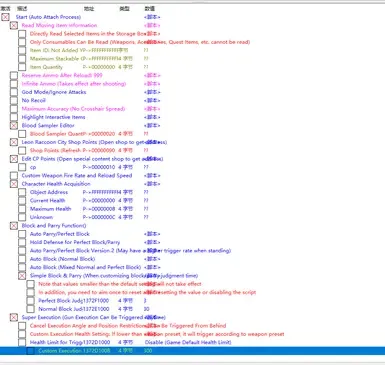Click the cp address P->00000010
Screen dimensions: 385x365
point(99,167)
